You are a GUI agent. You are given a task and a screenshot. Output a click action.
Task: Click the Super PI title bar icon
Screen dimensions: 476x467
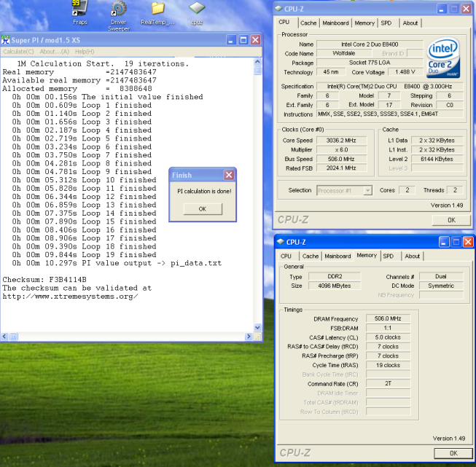pyautogui.click(x=5, y=40)
